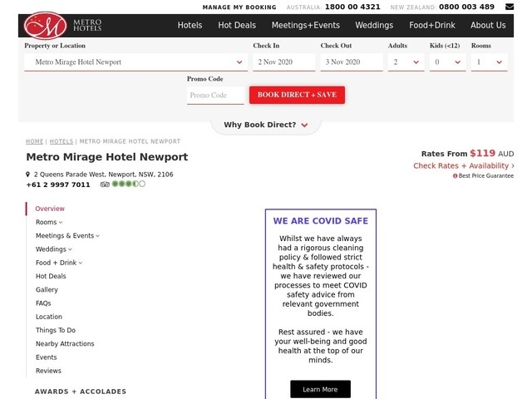Open the email envelope icon
The image size is (532, 399).
tap(510, 7)
